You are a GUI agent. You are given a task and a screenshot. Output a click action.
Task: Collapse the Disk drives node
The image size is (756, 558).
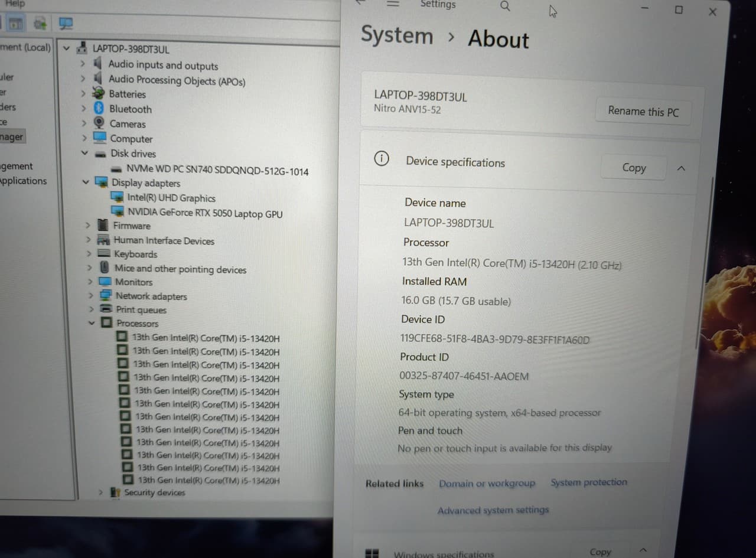coord(84,153)
